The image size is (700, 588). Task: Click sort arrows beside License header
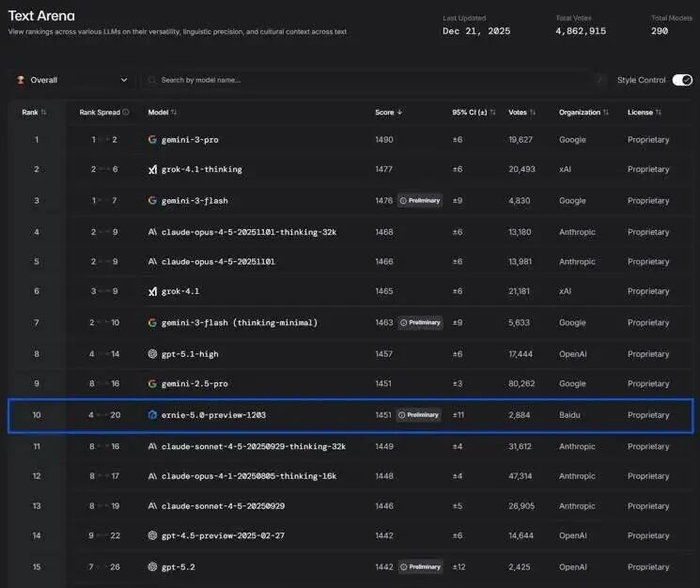(x=658, y=112)
